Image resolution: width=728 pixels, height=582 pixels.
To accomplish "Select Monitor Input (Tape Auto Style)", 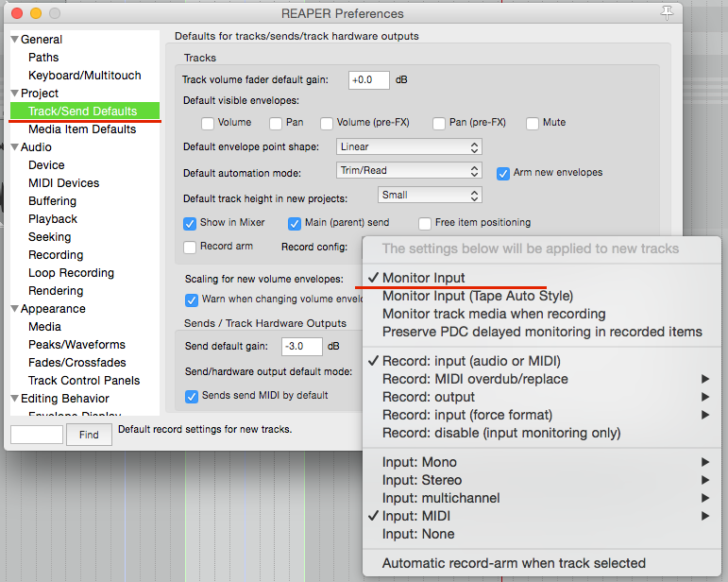I will 542,296.
